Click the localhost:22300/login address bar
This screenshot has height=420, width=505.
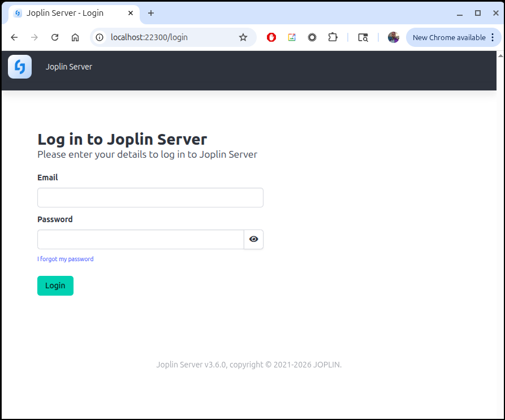pos(170,37)
